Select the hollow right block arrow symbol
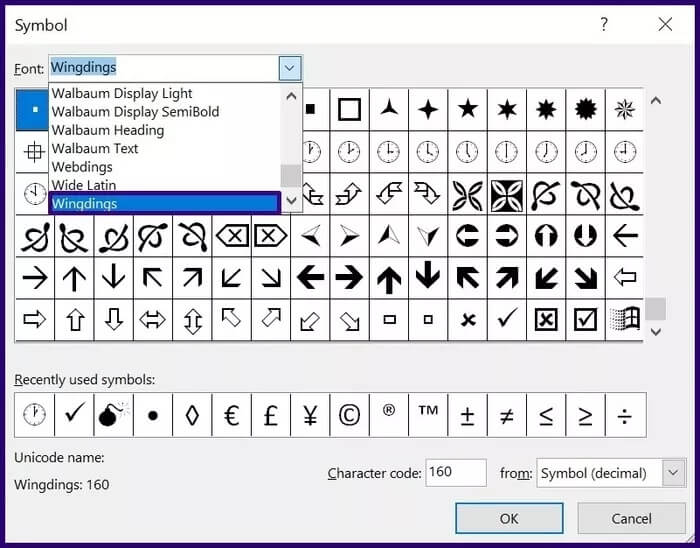Screen dimensions: 700x548 coord(35,320)
